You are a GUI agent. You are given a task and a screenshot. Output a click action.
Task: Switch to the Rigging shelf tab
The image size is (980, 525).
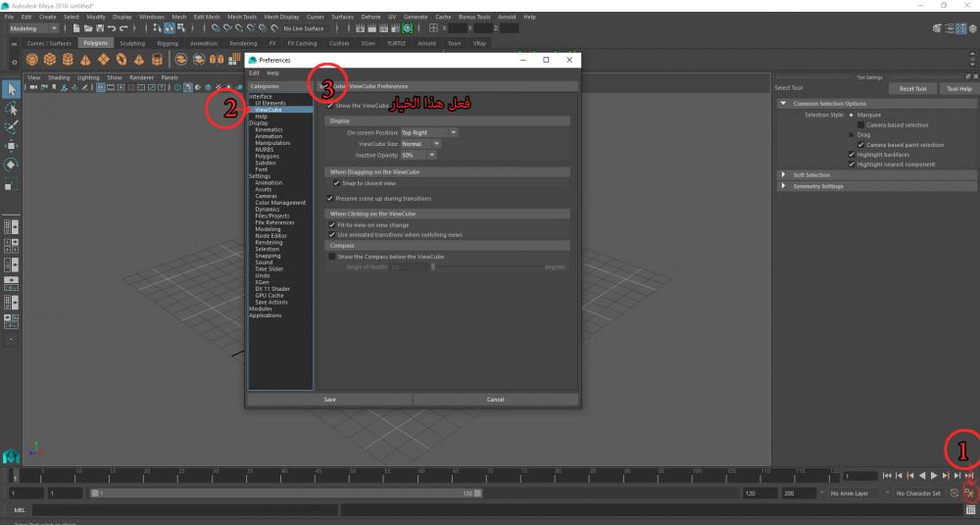[x=168, y=43]
